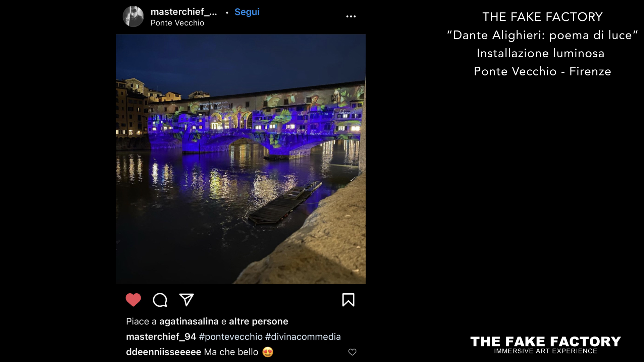Click THE FAKE FACTORY bottom logo
Screen dimensions: 644x362
coord(545,345)
